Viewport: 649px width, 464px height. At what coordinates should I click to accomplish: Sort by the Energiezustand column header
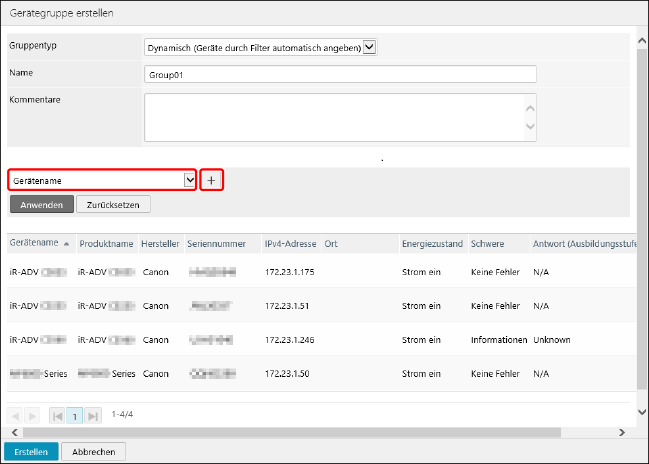pyautogui.click(x=431, y=244)
